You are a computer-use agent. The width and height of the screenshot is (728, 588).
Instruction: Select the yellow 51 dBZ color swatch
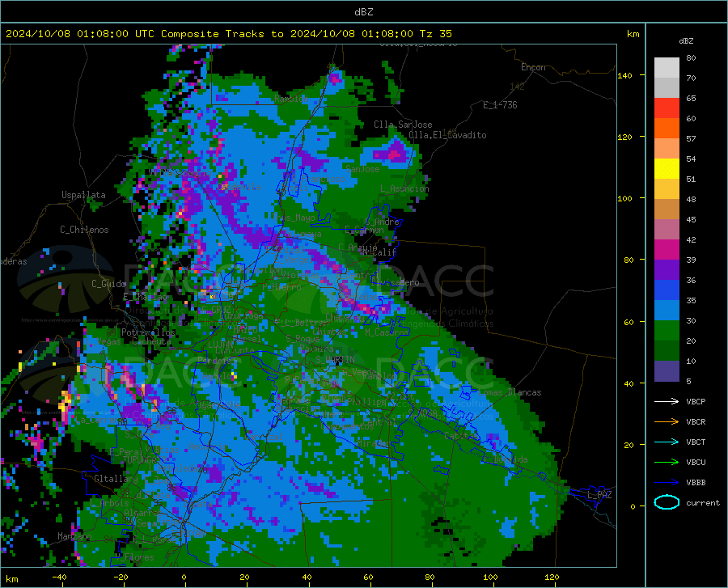[667, 169]
